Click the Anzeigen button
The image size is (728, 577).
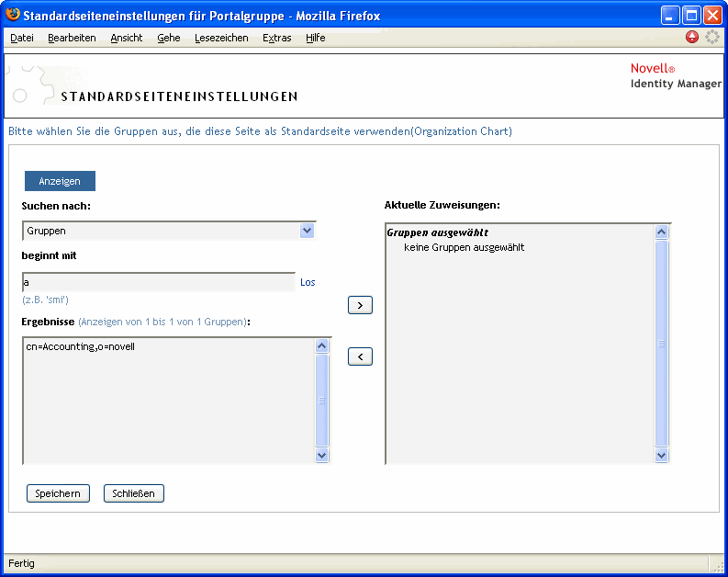pyautogui.click(x=60, y=181)
